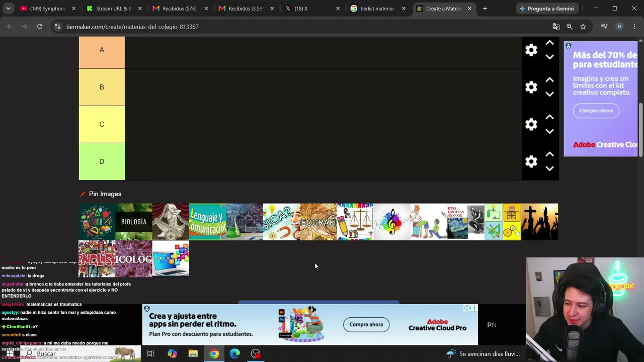
Task: Open the translate page icon
Action: (x=556, y=27)
